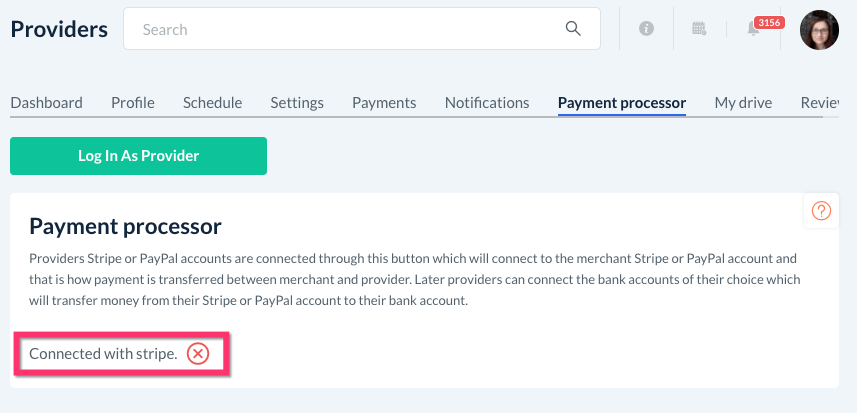View the Payments tab
This screenshot has width=857, height=413.
coord(384,103)
